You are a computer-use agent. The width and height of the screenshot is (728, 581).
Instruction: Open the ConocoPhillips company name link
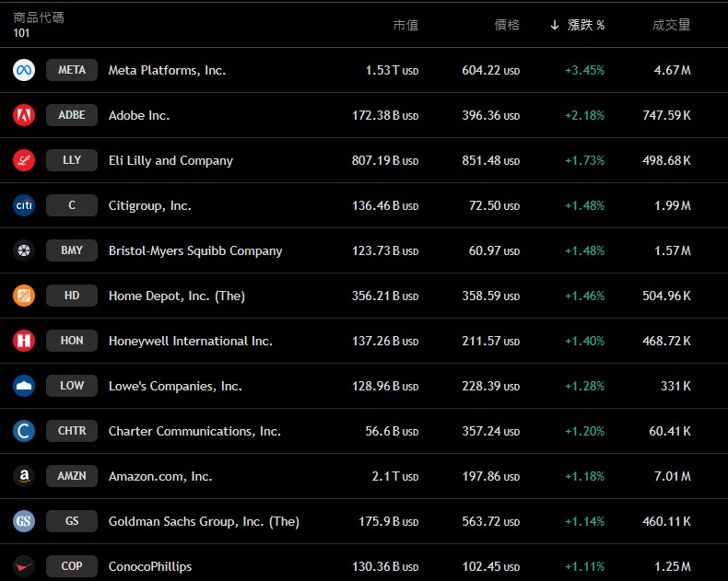click(x=150, y=566)
